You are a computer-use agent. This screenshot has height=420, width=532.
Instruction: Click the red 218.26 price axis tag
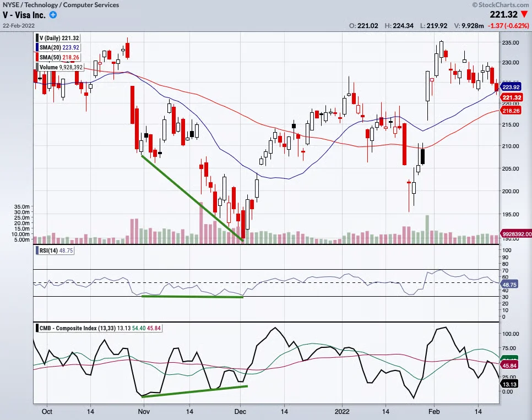[511, 111]
